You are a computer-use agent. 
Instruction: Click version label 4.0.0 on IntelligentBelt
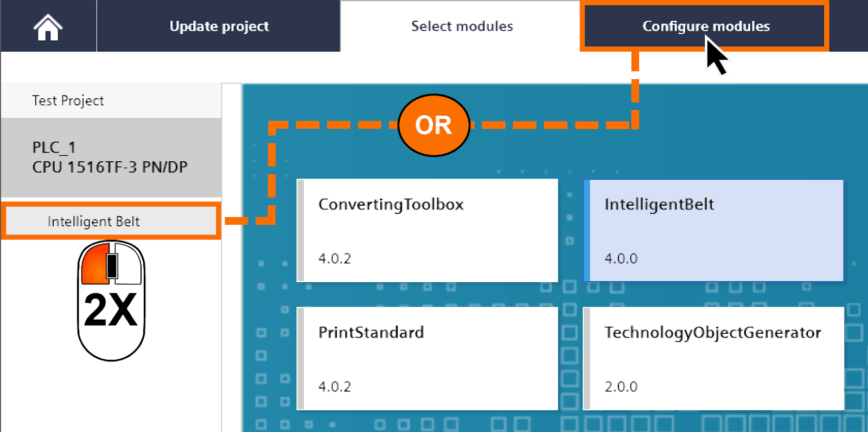point(620,259)
